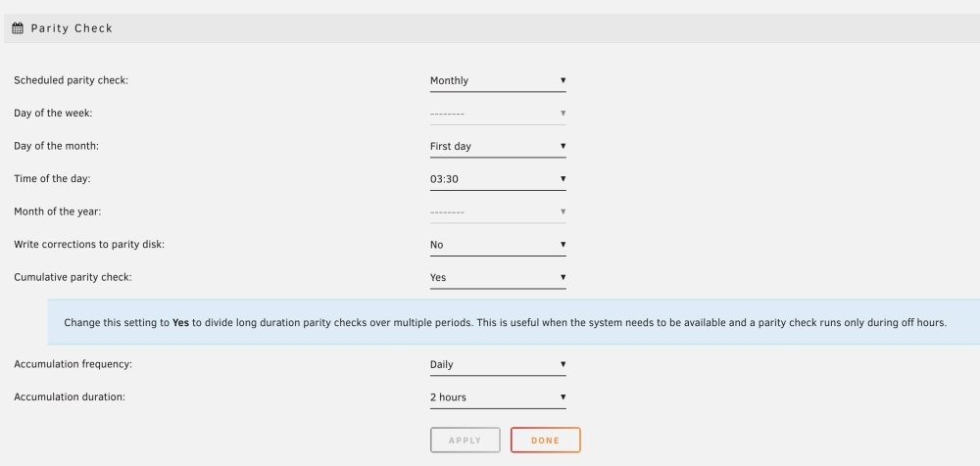Open the Accumulation frequency dropdown
980x466 pixels.
coord(498,365)
